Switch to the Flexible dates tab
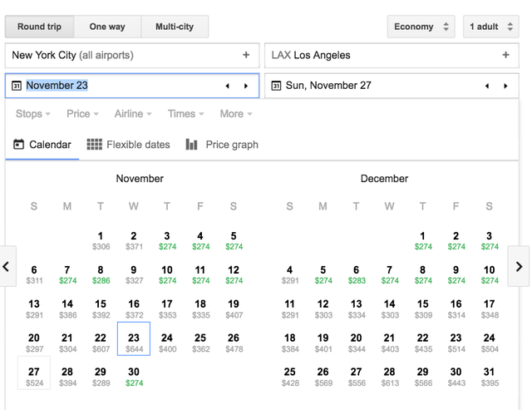 (x=129, y=145)
